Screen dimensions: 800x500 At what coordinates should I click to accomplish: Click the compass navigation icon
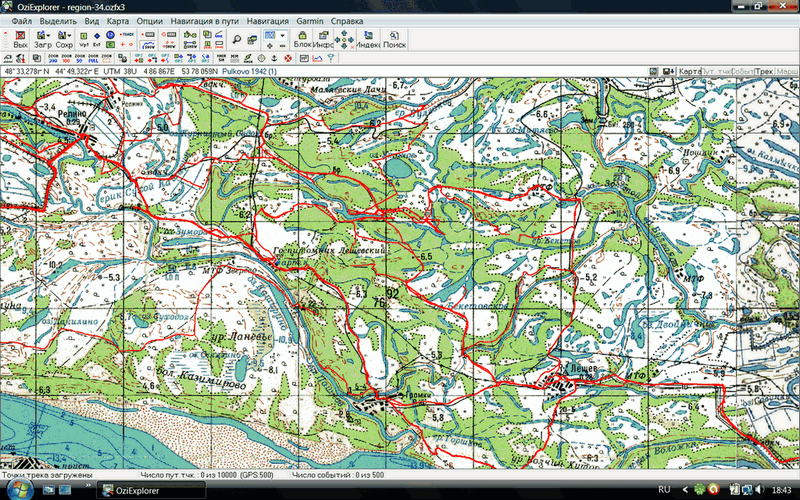[x=248, y=58]
